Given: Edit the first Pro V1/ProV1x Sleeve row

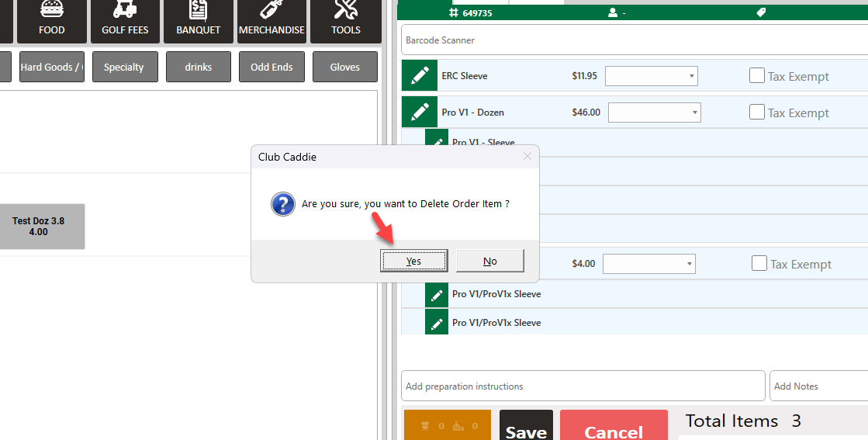Looking at the screenshot, I should click(x=437, y=294).
